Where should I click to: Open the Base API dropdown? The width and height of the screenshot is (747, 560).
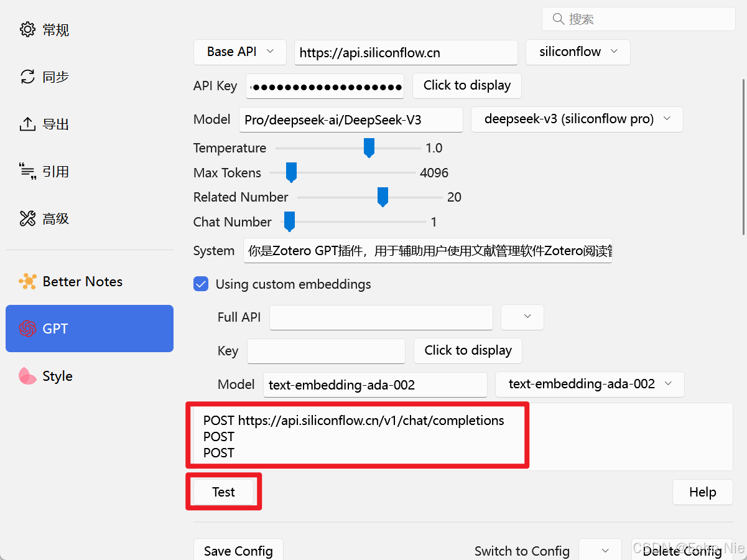[240, 52]
